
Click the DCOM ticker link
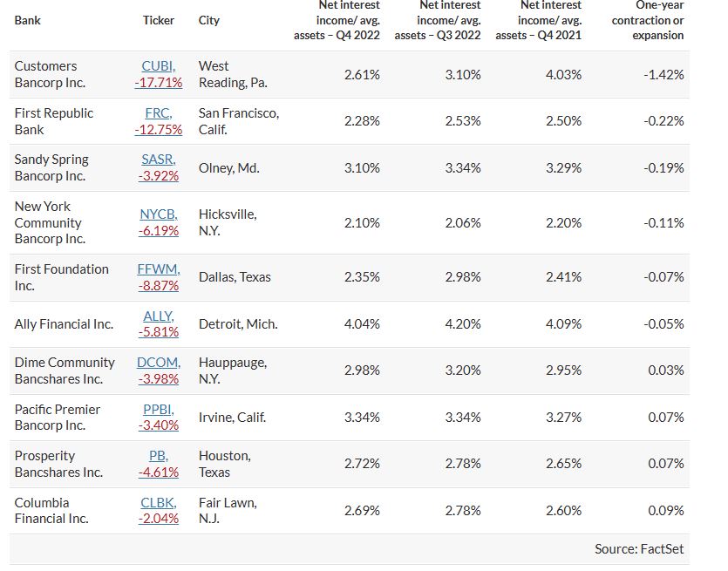(159, 363)
